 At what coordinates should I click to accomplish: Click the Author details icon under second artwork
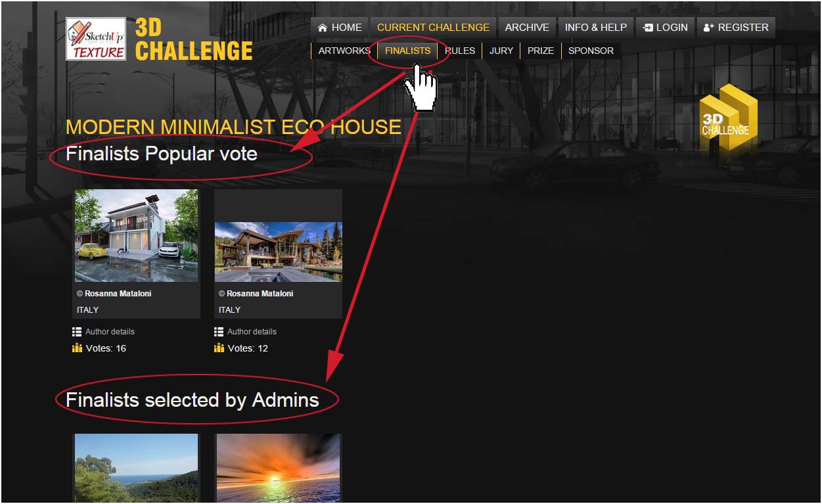tap(219, 332)
